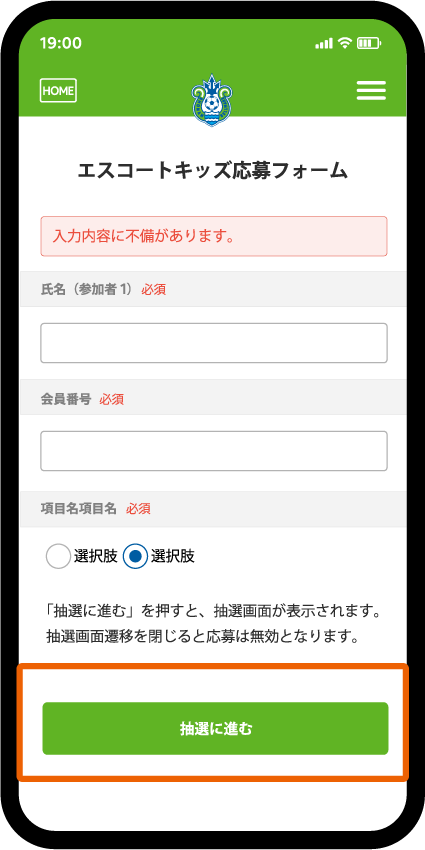Viewport: 425px width, 850px height.
Task: Click the 入力内容に不備があります error banner
Action: click(214, 236)
